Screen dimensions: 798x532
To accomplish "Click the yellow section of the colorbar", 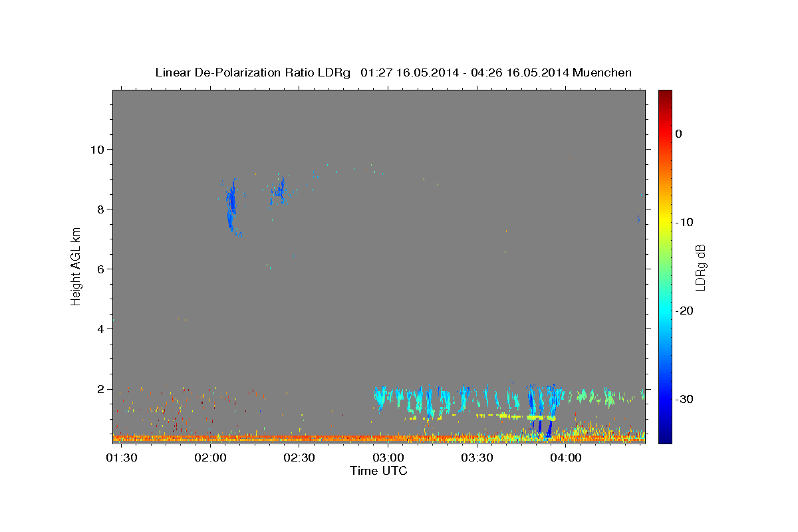I will click(665, 219).
